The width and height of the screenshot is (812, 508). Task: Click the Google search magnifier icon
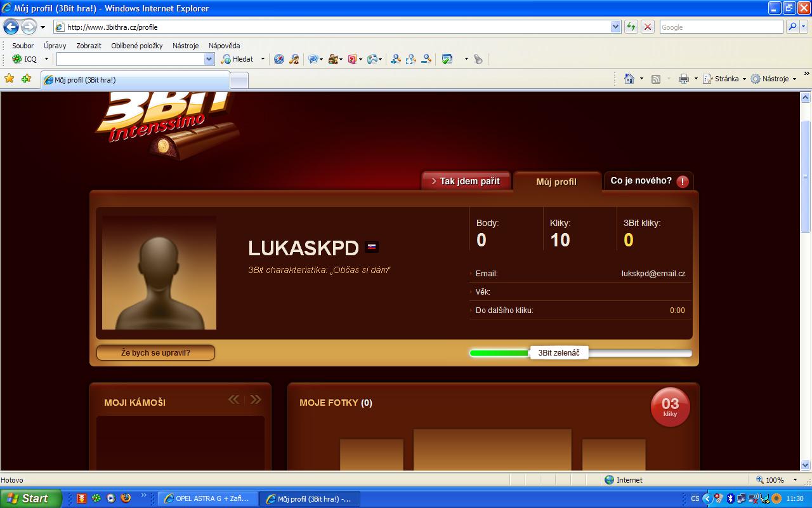point(792,27)
